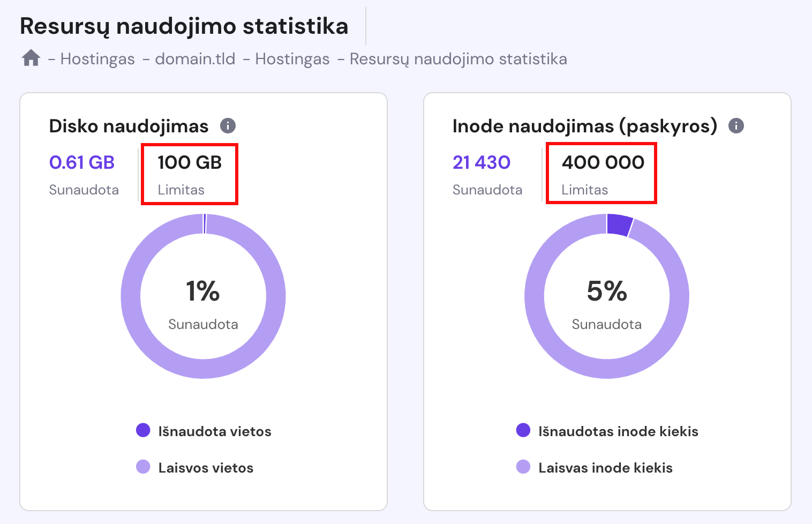812x524 pixels.
Task: Click the highlighted 100 GB Limitas value
Action: point(189,163)
